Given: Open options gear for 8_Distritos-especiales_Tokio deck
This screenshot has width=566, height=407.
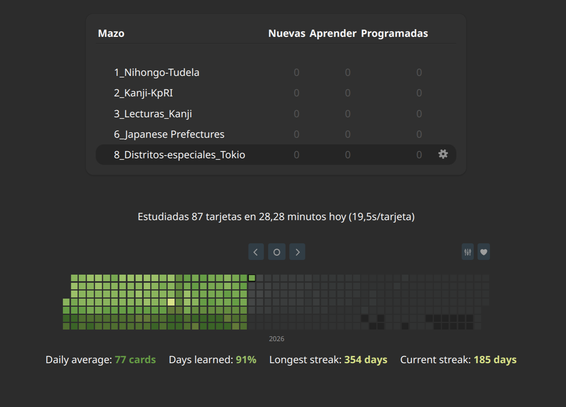Looking at the screenshot, I should coord(443,154).
